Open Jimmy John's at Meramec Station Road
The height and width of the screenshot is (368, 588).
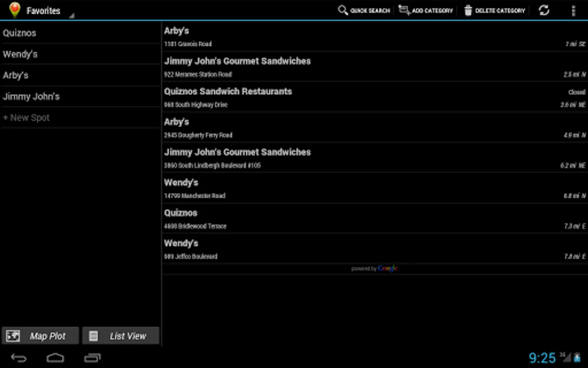[x=375, y=67]
